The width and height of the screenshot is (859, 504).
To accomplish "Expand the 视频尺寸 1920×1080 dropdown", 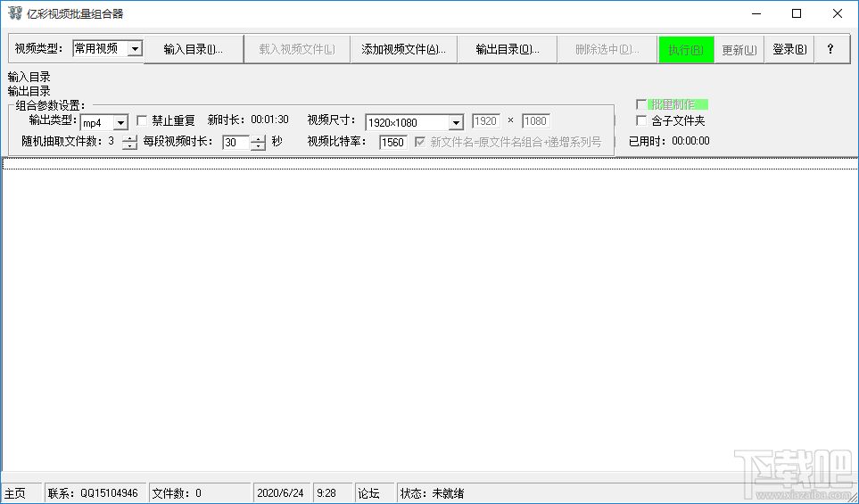I will (x=456, y=123).
